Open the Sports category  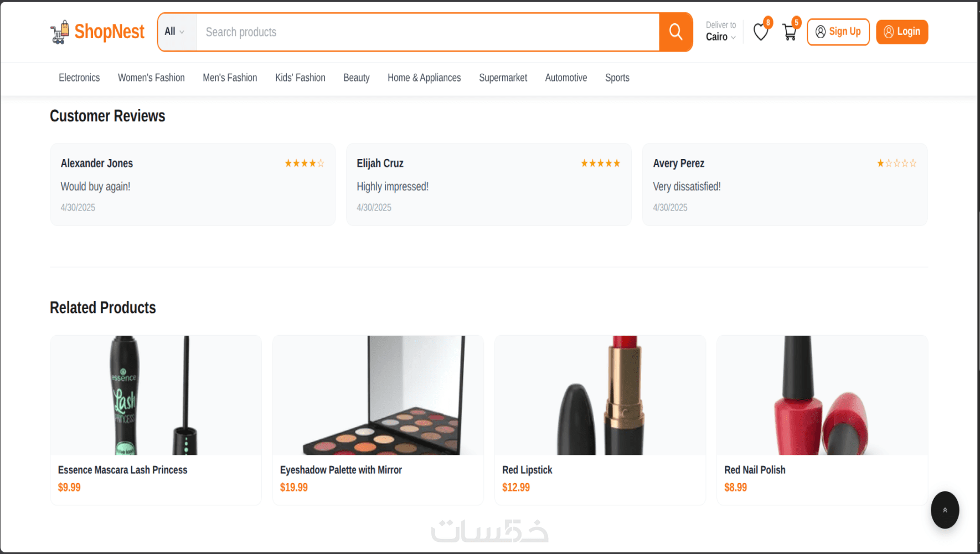pyautogui.click(x=617, y=78)
